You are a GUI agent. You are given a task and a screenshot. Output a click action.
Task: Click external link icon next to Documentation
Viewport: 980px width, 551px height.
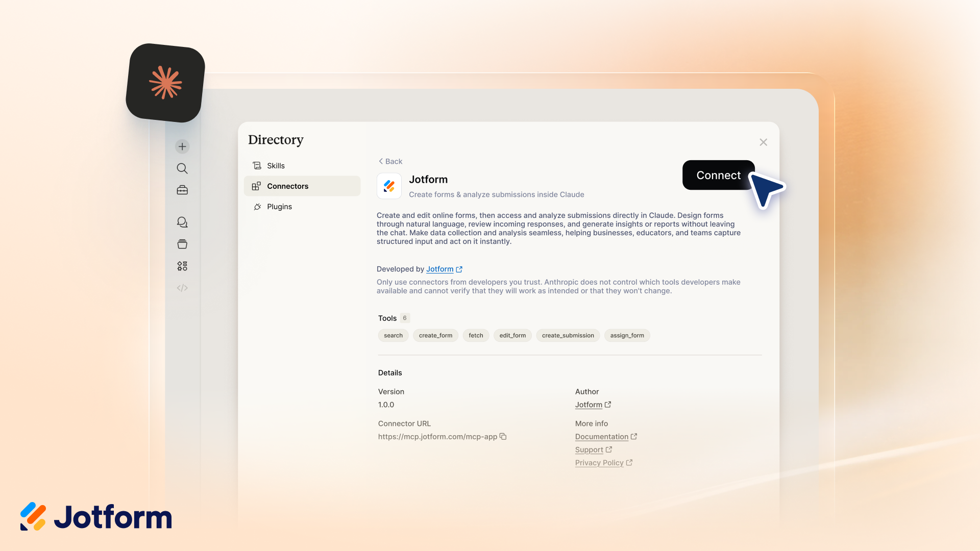click(x=634, y=436)
